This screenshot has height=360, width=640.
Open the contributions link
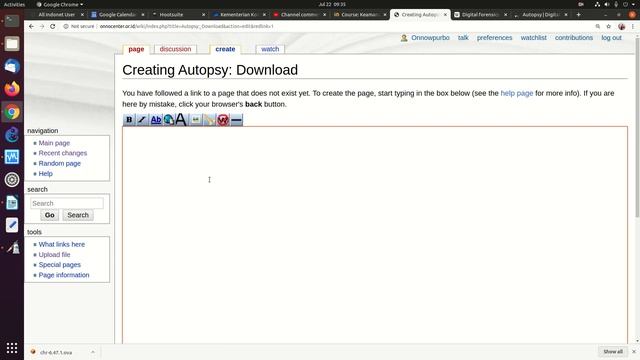[573, 38]
